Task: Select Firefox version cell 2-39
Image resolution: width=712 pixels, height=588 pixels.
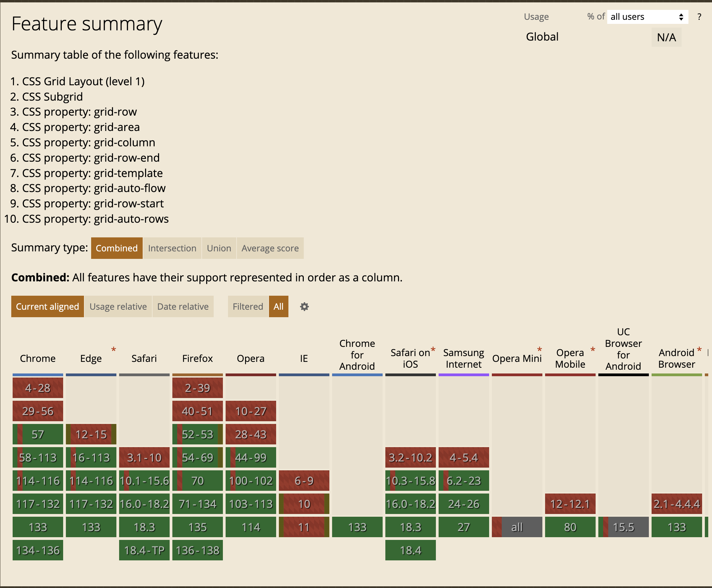Action: tap(198, 388)
